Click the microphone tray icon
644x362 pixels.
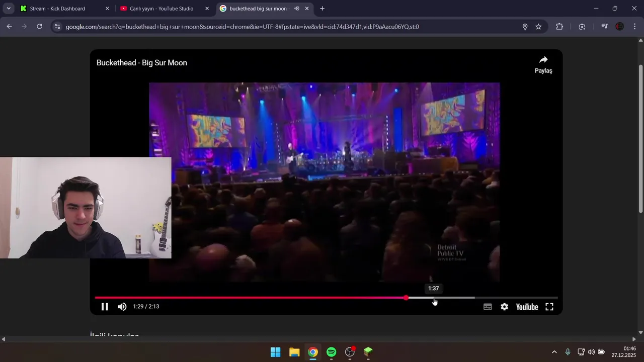pos(568,352)
